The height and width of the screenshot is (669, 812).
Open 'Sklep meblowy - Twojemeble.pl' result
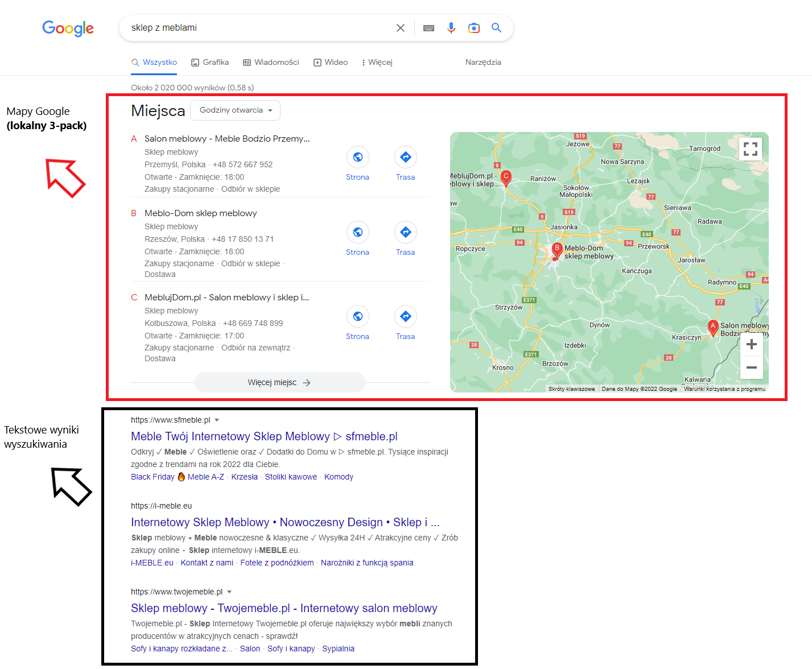tap(284, 608)
